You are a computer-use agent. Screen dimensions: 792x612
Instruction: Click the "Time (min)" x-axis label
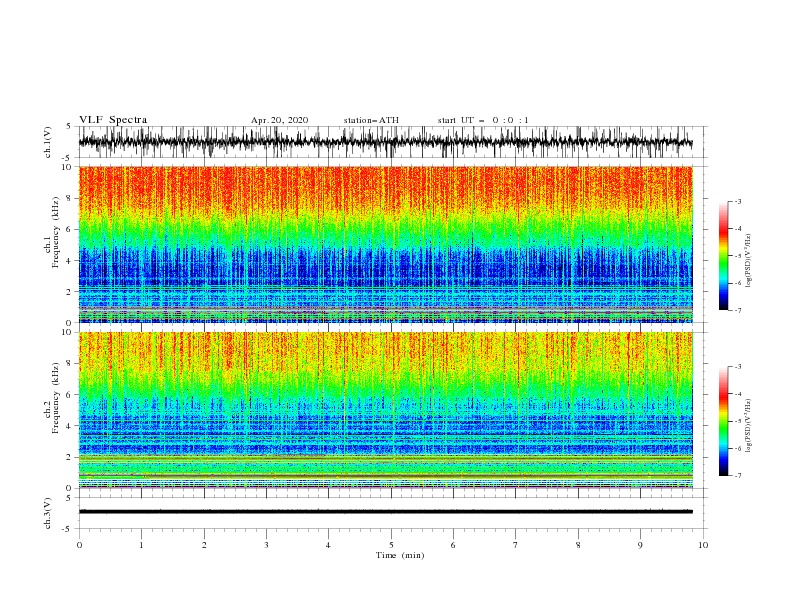pyautogui.click(x=400, y=555)
